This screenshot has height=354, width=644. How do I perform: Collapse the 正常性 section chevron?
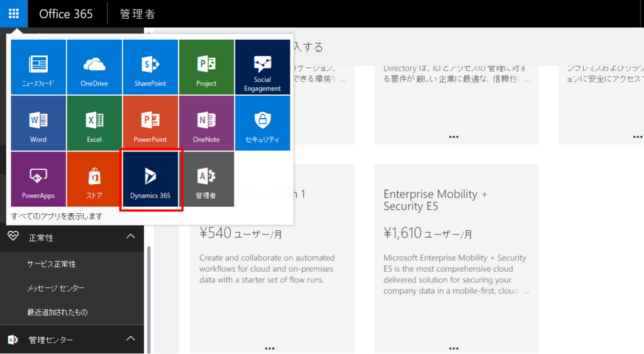[131, 236]
